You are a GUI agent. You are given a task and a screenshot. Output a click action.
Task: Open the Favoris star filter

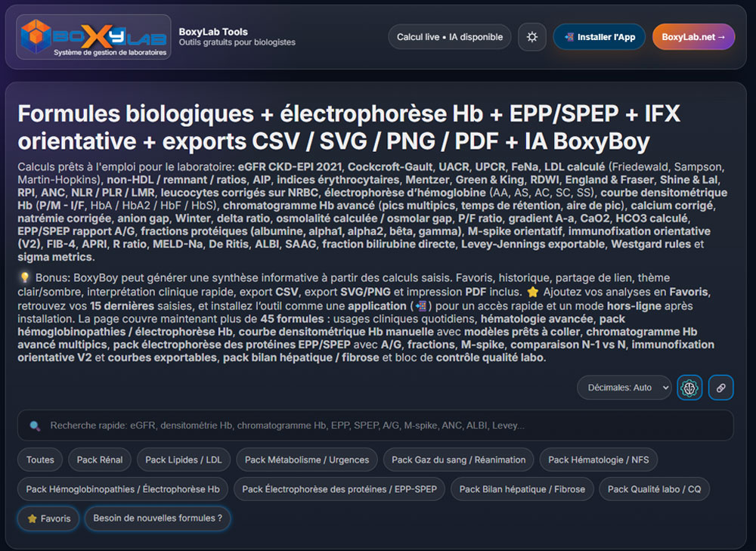coord(48,518)
